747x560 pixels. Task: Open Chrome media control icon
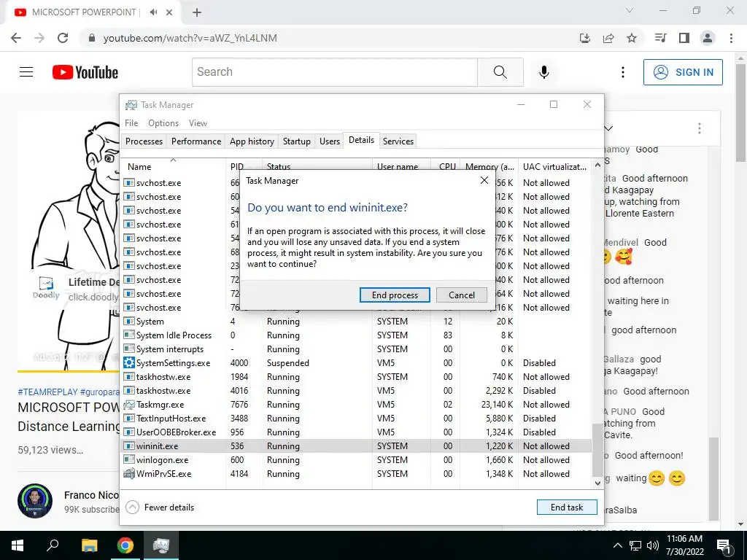tap(660, 38)
